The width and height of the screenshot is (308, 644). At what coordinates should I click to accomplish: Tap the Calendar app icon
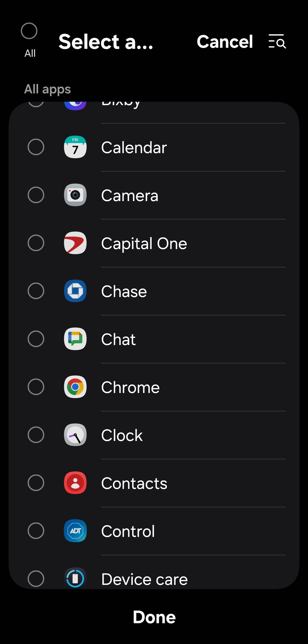coord(75,147)
